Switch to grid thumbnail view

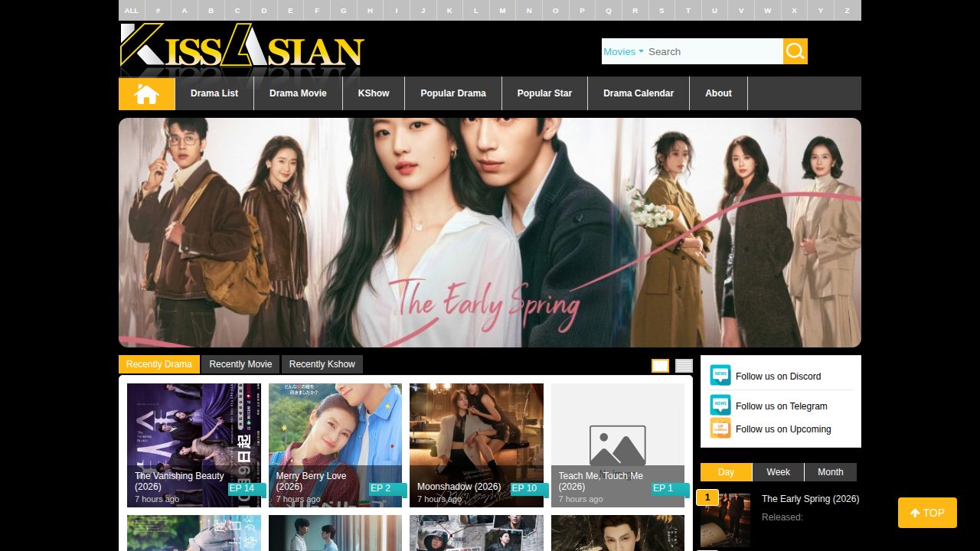point(660,366)
